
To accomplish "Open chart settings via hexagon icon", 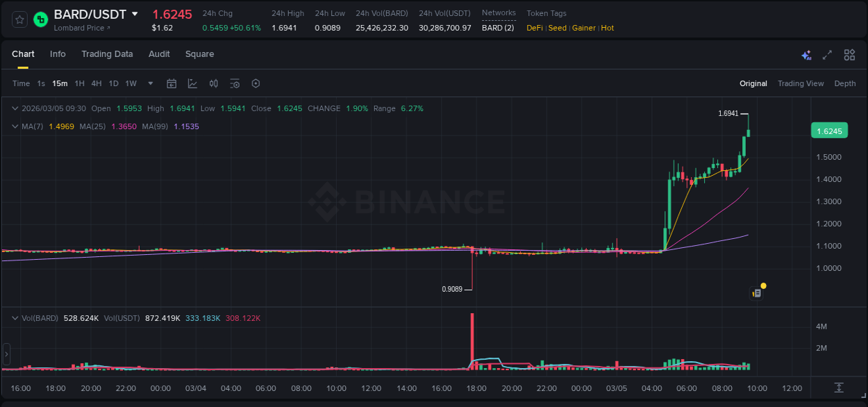I will [x=256, y=83].
